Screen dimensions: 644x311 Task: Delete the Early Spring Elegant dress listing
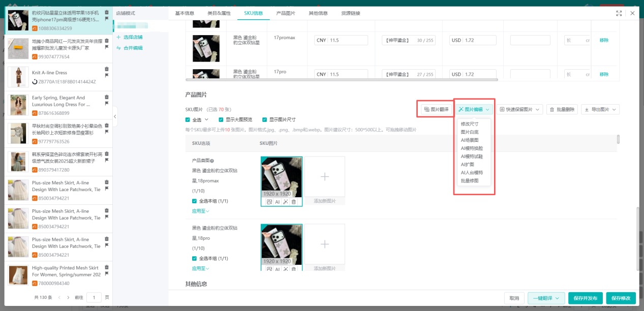click(107, 97)
